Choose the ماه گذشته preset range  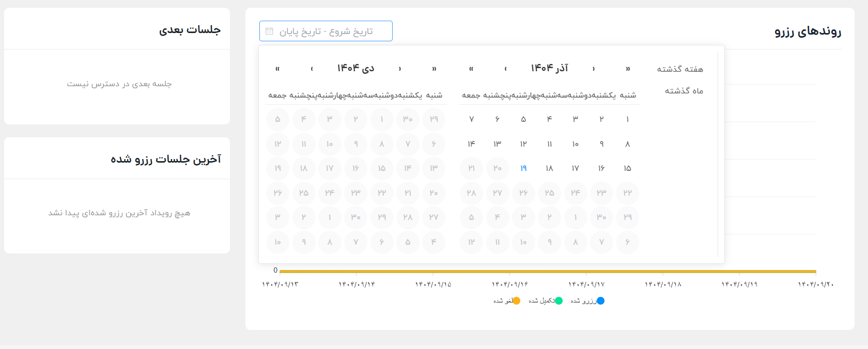click(684, 91)
